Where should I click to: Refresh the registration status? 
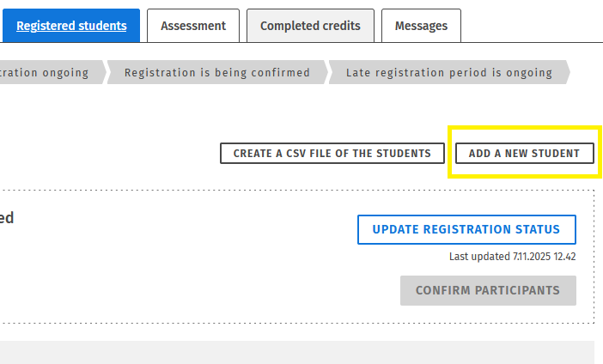466,230
